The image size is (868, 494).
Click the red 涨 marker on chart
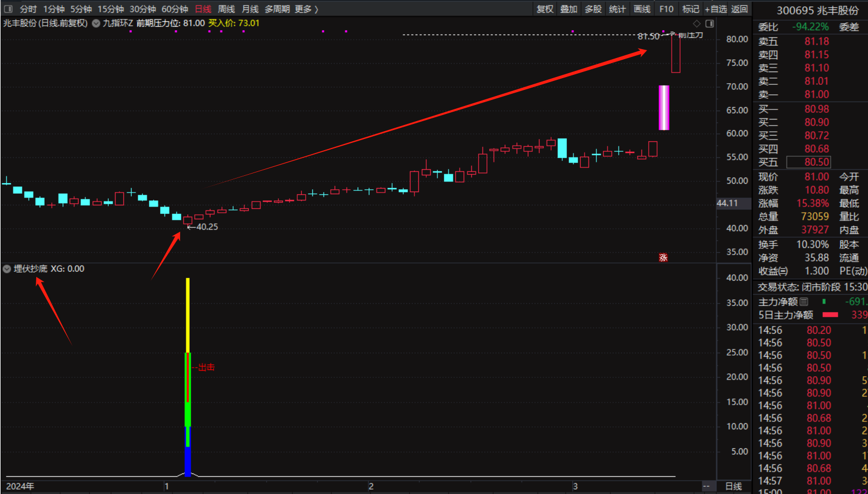click(x=663, y=257)
